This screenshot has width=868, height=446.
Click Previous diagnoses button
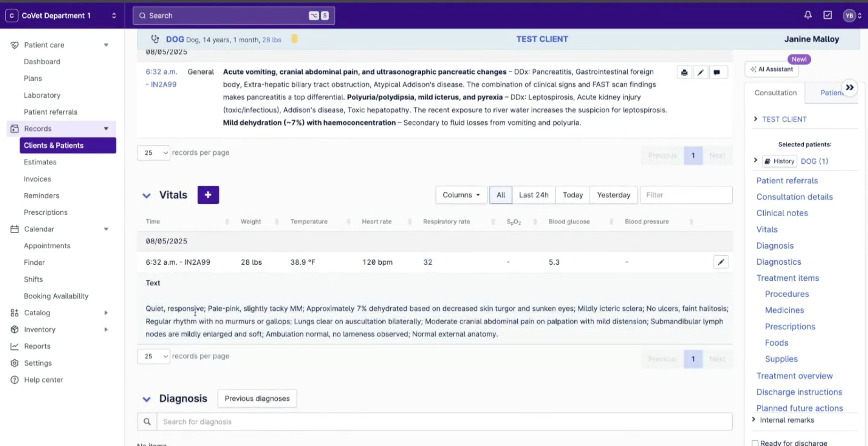[257, 398]
